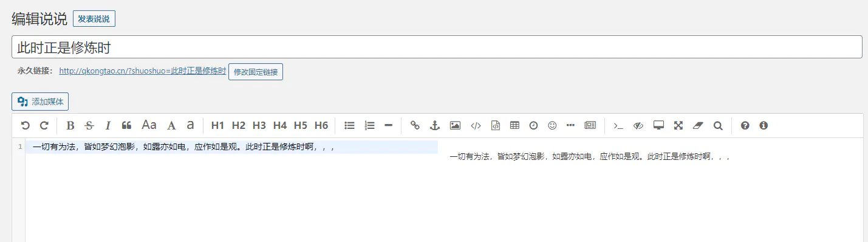Viewport: 868px width, 242px height.
Task: Insert an image
Action: click(x=455, y=125)
